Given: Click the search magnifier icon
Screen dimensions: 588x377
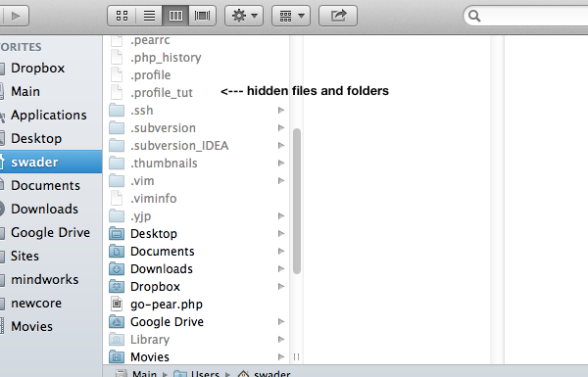Looking at the screenshot, I should (474, 16).
